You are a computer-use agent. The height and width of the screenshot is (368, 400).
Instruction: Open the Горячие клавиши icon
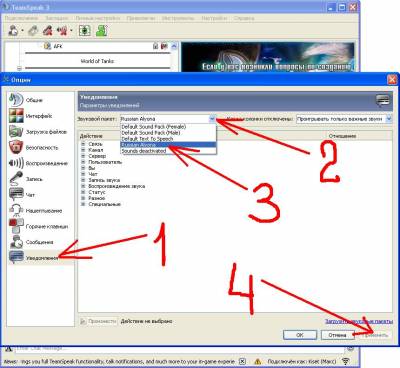click(x=16, y=226)
